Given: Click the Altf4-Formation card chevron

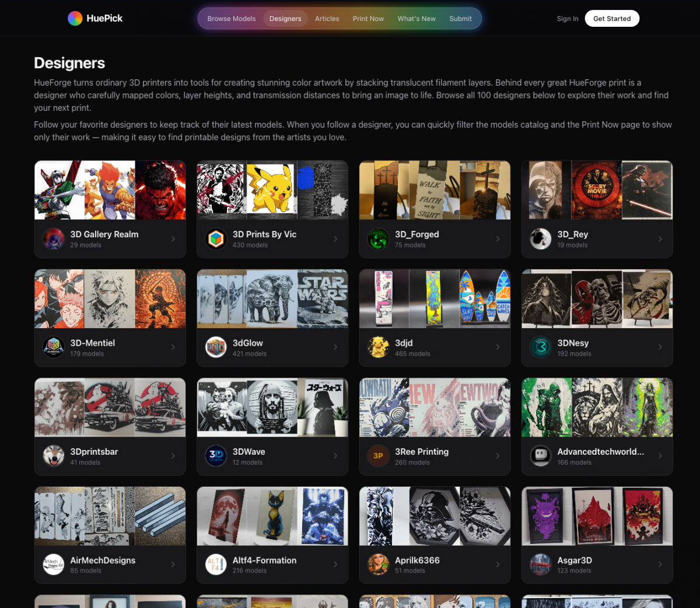Looking at the screenshot, I should pos(335,564).
